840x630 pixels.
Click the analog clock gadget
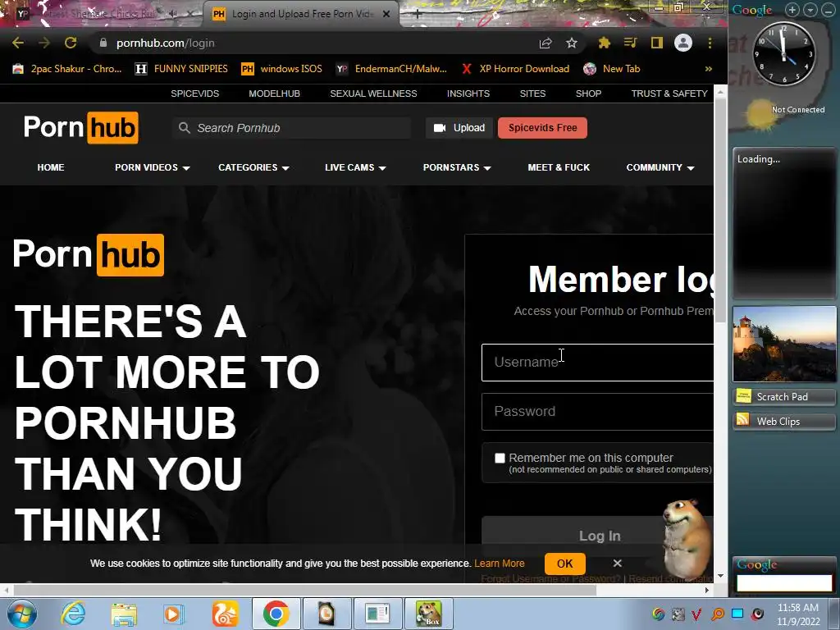pos(783,54)
